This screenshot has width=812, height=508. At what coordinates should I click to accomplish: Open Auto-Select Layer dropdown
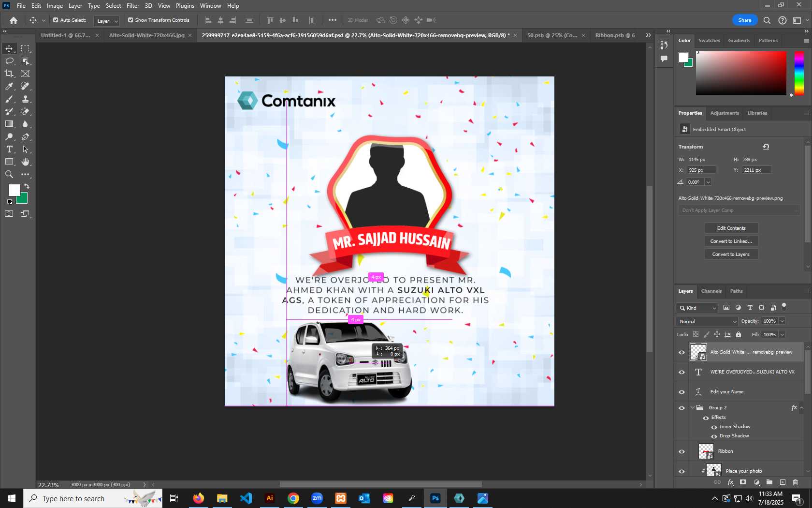tap(107, 21)
